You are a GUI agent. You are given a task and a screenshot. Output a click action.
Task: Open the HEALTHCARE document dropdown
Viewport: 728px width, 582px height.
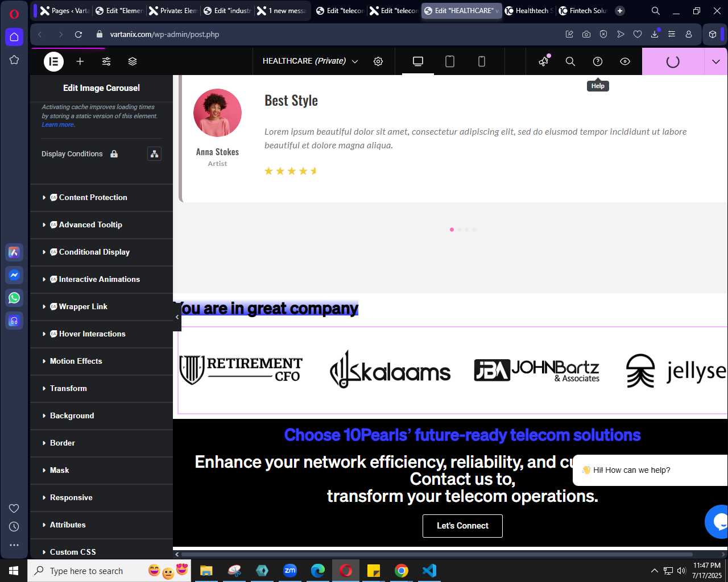310,61
